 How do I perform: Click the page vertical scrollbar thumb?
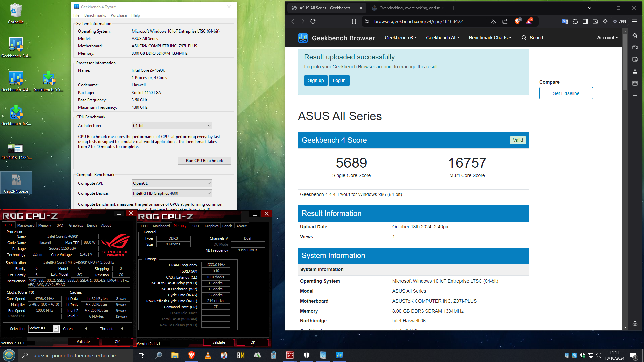click(x=625, y=62)
